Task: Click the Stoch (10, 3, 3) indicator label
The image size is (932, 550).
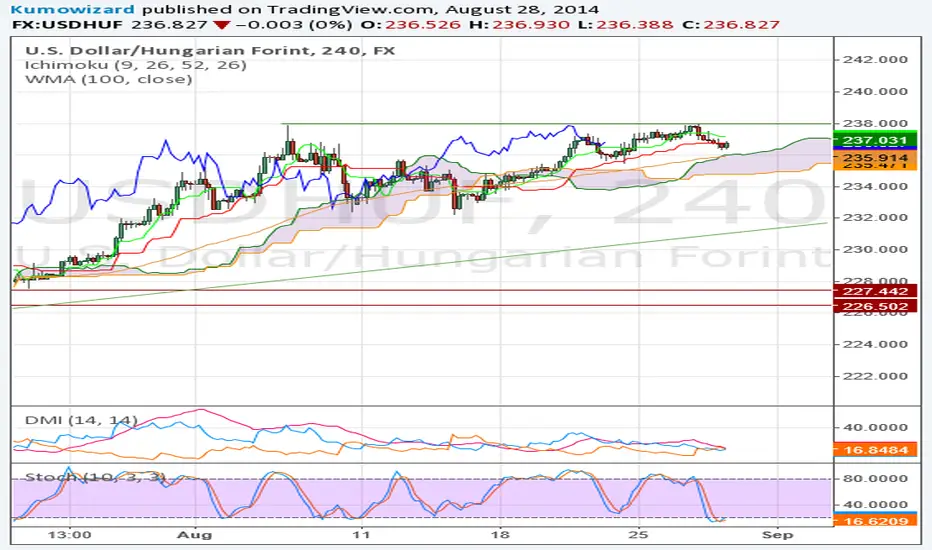Action: [95, 477]
